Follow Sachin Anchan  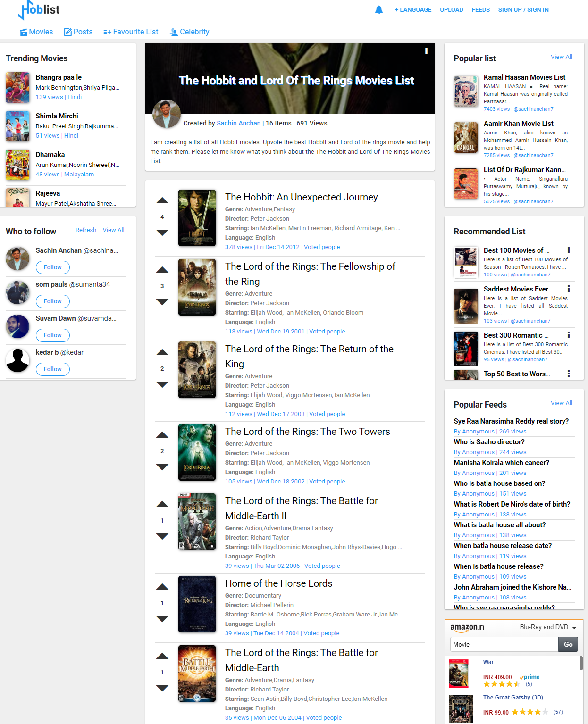click(53, 267)
